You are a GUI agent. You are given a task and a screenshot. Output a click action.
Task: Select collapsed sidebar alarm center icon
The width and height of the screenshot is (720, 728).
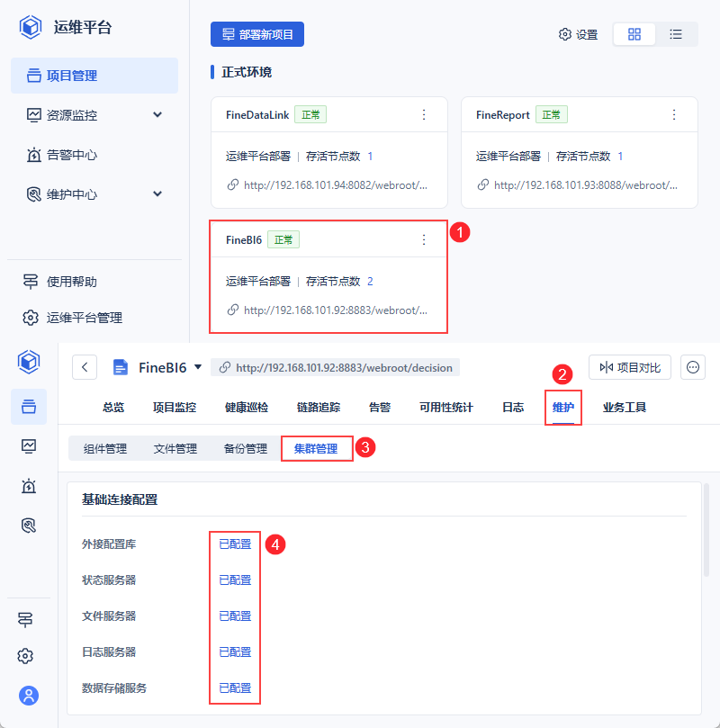coord(29,486)
